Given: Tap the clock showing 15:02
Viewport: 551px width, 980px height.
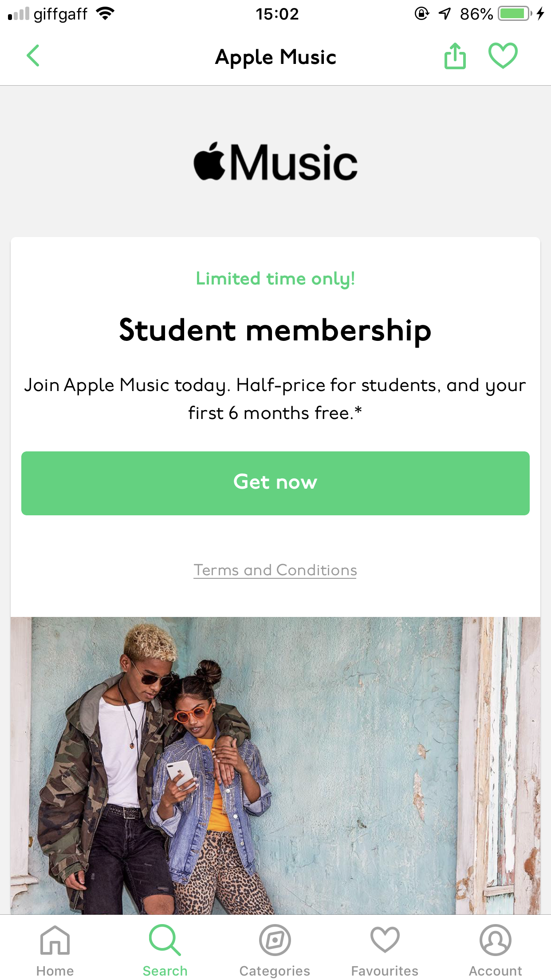Looking at the screenshot, I should (277, 14).
